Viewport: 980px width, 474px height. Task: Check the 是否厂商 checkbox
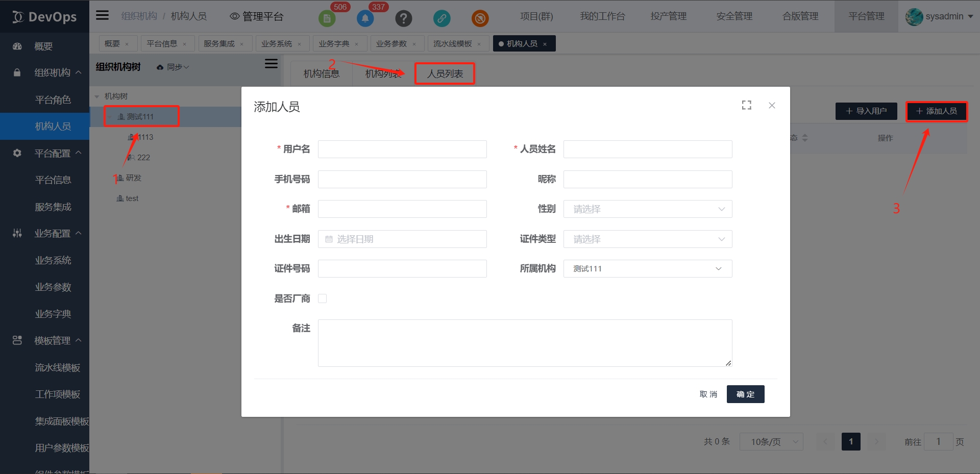click(322, 298)
